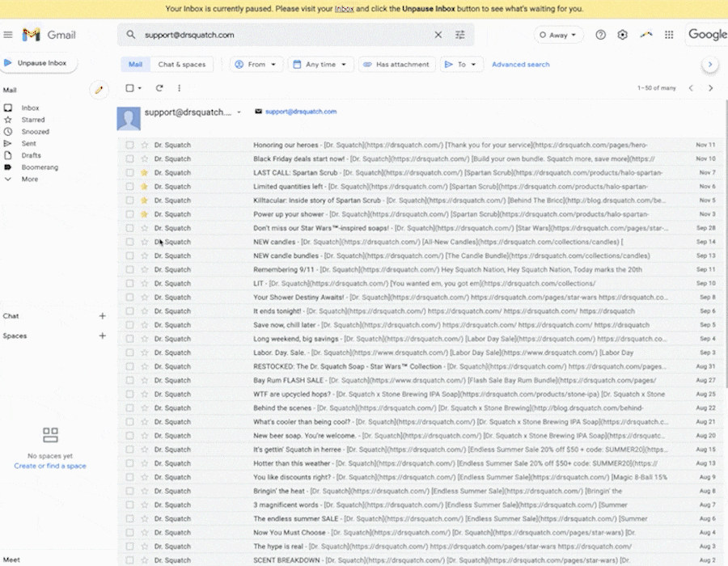
Task: Open the main menu hamburger icon
Action: [8, 35]
